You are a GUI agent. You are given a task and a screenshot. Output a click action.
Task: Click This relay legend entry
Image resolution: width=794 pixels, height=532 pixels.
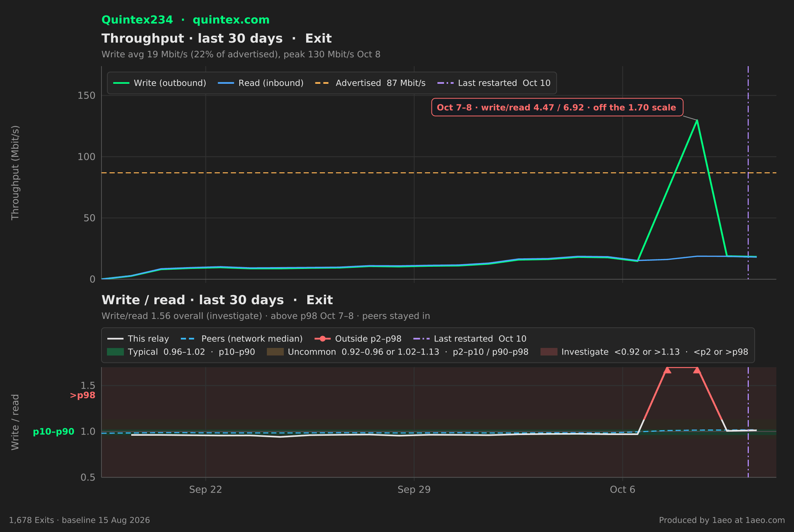coord(138,339)
